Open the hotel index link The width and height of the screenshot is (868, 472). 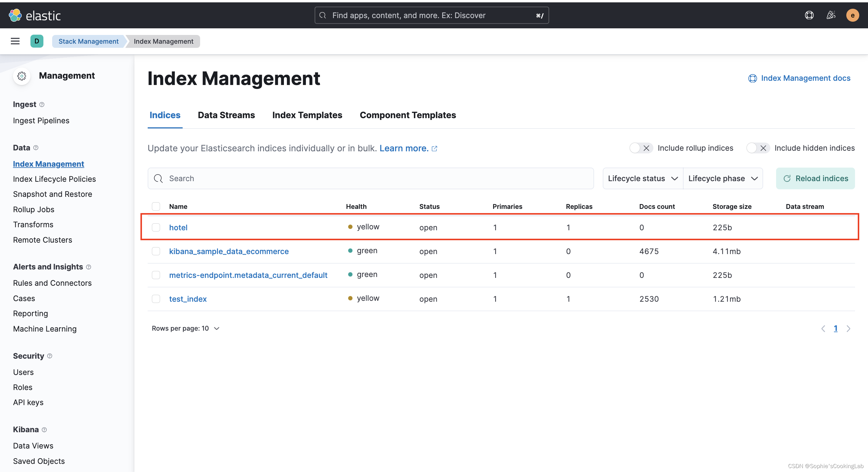178,227
